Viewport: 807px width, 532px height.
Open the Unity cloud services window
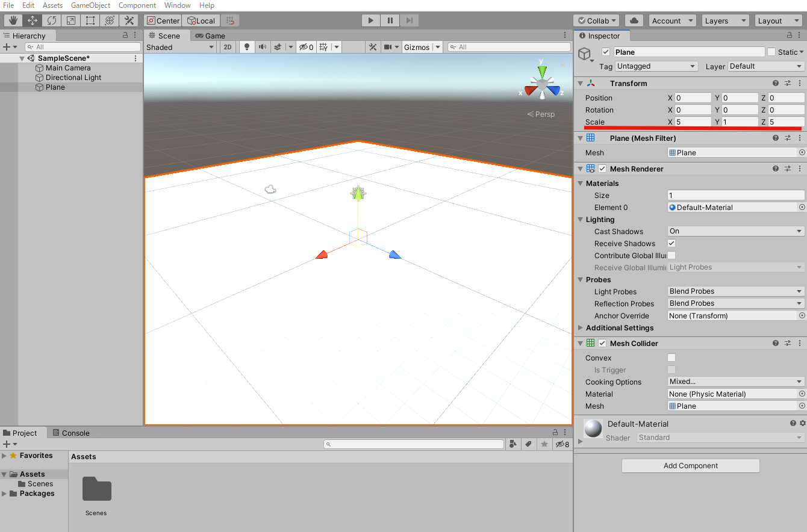634,20
